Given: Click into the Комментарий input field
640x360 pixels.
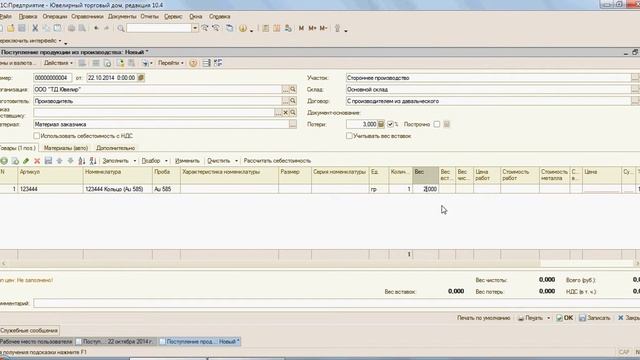Looking at the screenshot, I should pos(336,303).
